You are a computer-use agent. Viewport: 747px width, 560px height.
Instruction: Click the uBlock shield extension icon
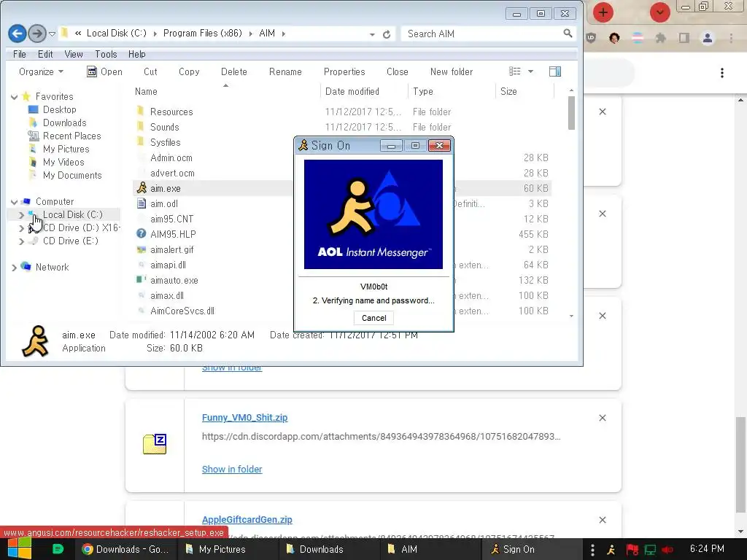coord(591,38)
